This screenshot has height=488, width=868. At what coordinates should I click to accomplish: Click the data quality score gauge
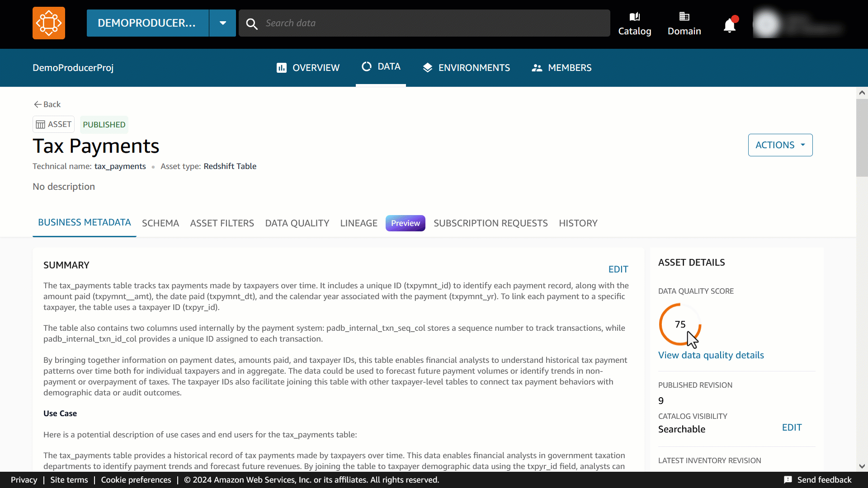point(679,324)
